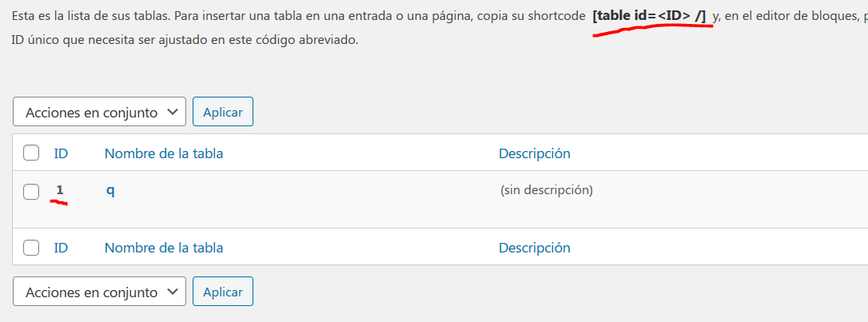Click the [table id=<ID> /] shortcode text
868x322 pixels.
pyautogui.click(x=649, y=16)
